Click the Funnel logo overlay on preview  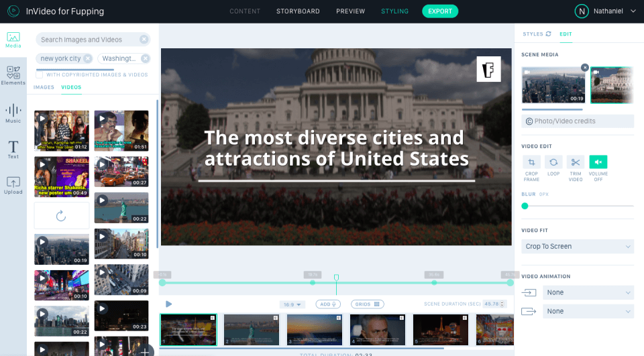[488, 69]
